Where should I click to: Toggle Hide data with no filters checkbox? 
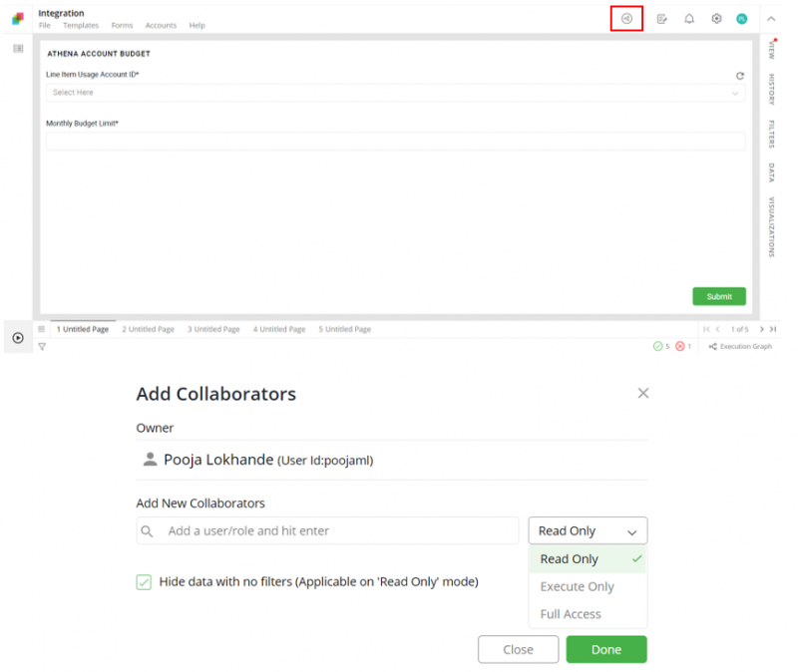144,581
